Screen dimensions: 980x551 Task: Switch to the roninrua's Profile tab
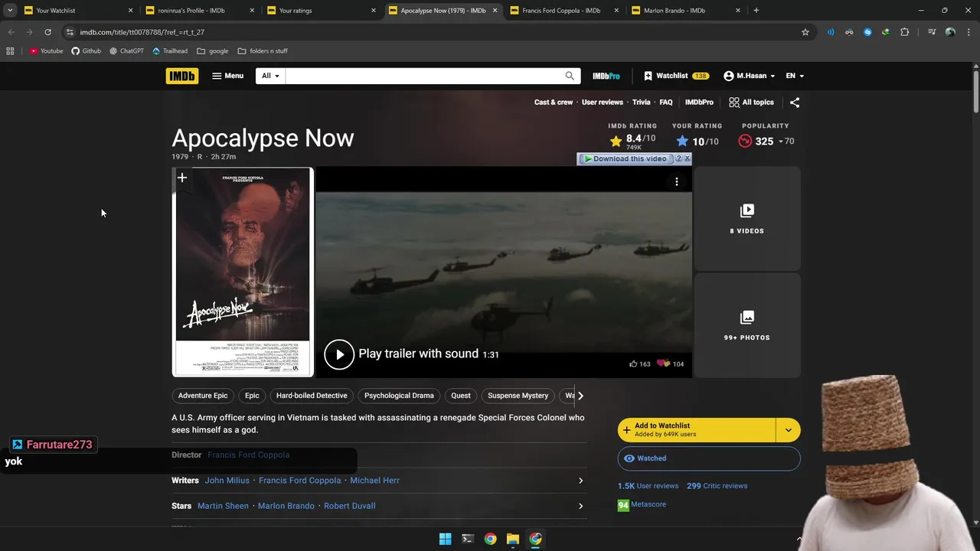[x=199, y=11]
